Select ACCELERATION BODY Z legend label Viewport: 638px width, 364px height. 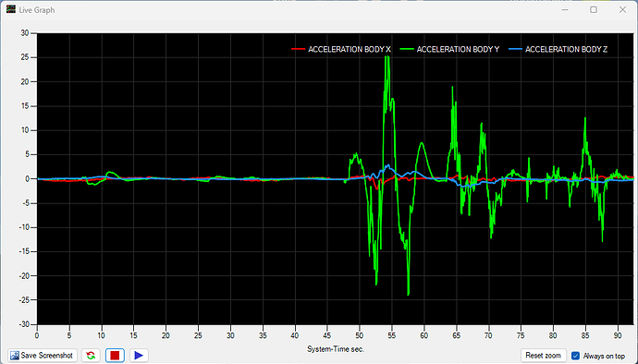567,50
